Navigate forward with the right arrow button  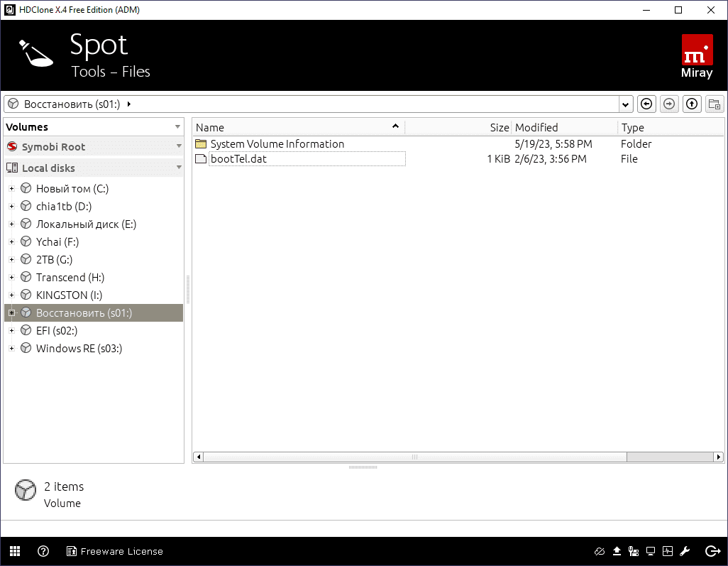pyautogui.click(x=669, y=104)
